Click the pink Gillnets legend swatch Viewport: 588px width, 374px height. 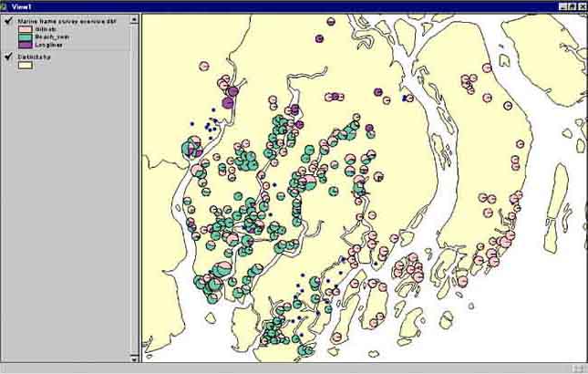coord(25,28)
